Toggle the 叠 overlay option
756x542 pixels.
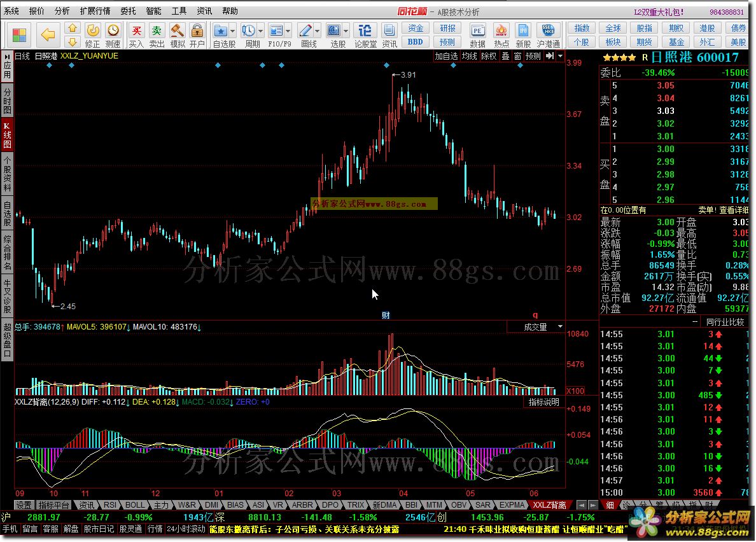[x=505, y=57]
